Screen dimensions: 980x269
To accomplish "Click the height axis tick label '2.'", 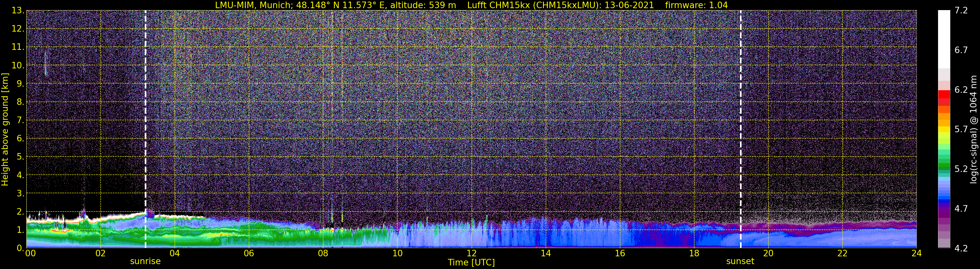I will pyautogui.click(x=20, y=211).
